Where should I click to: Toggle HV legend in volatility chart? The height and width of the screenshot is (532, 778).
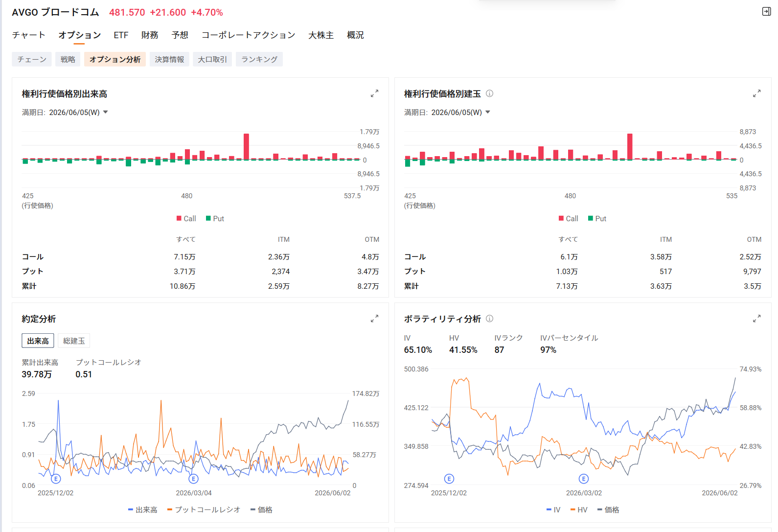click(579, 509)
